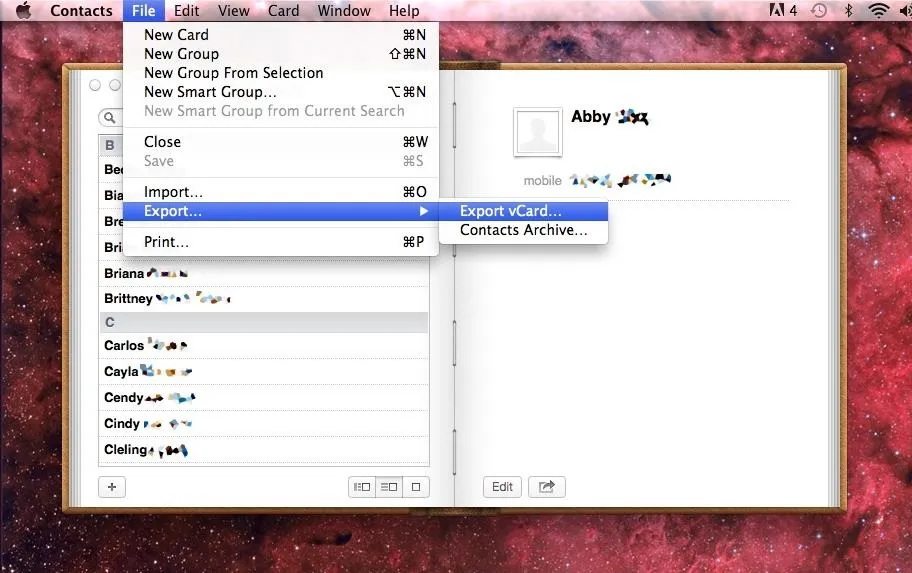Open the Card menu
This screenshot has width=912, height=573.
click(283, 10)
